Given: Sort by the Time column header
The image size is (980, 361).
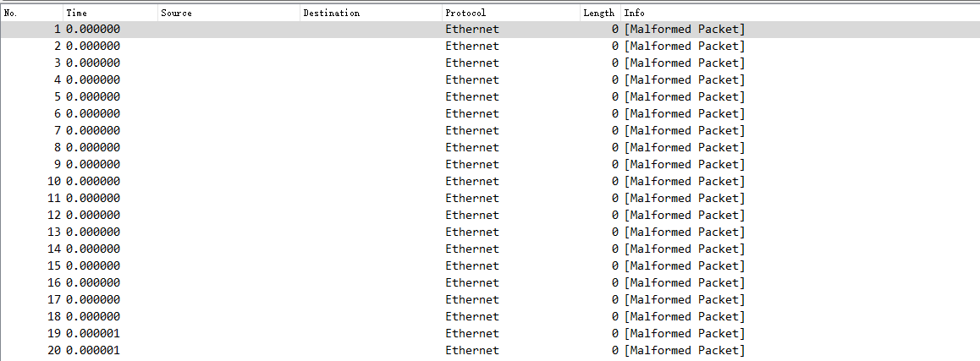Looking at the screenshot, I should point(111,14).
